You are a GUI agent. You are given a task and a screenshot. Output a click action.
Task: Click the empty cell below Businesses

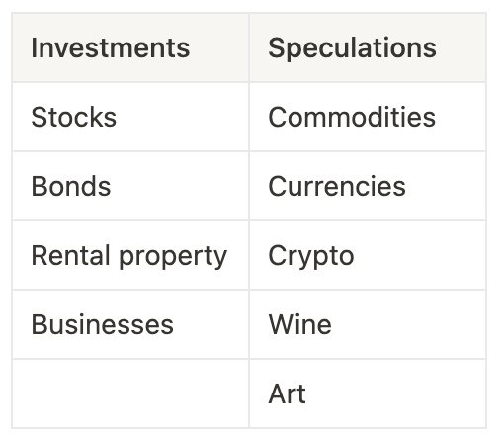click(130, 393)
